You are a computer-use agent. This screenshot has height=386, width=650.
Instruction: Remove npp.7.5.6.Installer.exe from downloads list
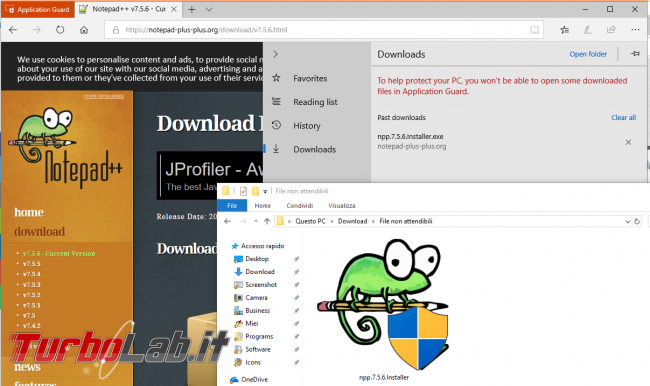point(628,142)
